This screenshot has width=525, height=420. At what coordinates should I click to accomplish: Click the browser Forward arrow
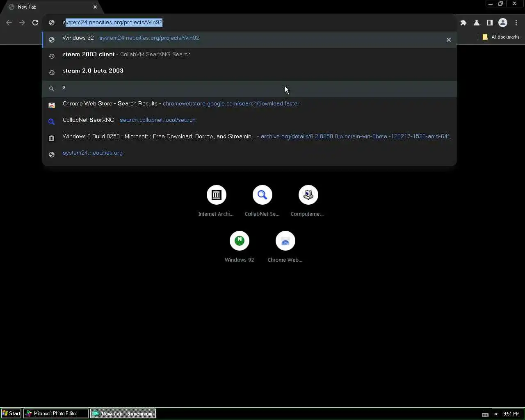[x=22, y=23]
